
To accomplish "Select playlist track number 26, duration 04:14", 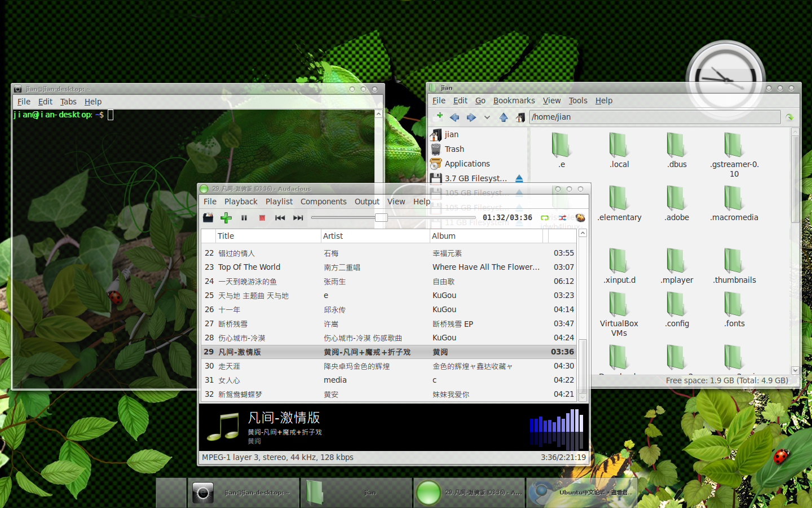I will coord(389,309).
